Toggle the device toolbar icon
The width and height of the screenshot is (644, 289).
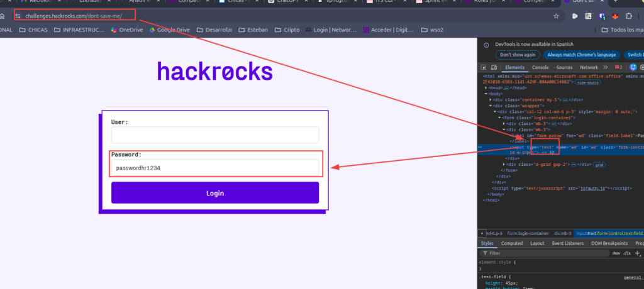494,67
